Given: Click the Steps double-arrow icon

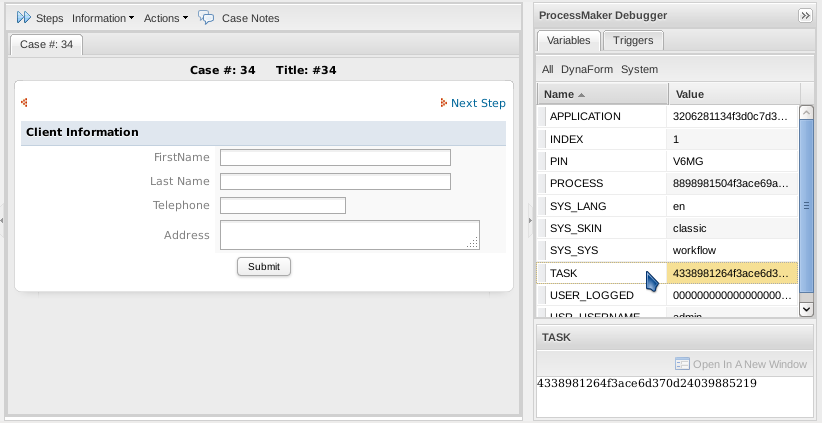Looking at the screenshot, I should tap(24, 18).
